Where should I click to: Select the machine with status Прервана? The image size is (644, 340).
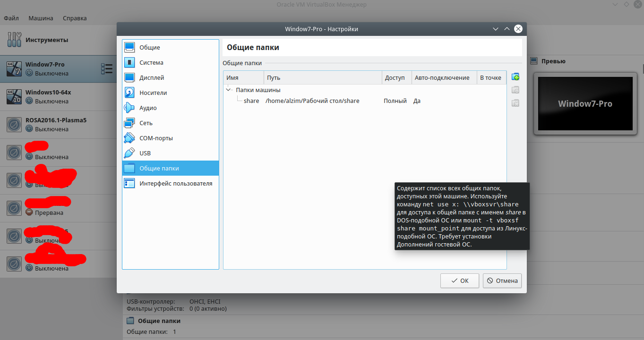58,208
